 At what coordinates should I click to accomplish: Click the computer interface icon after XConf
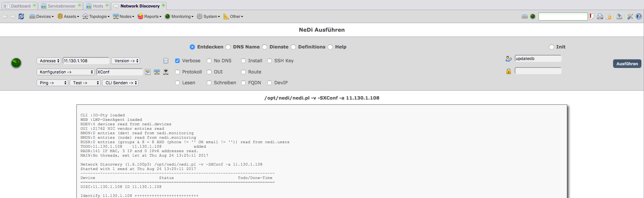click(x=166, y=72)
